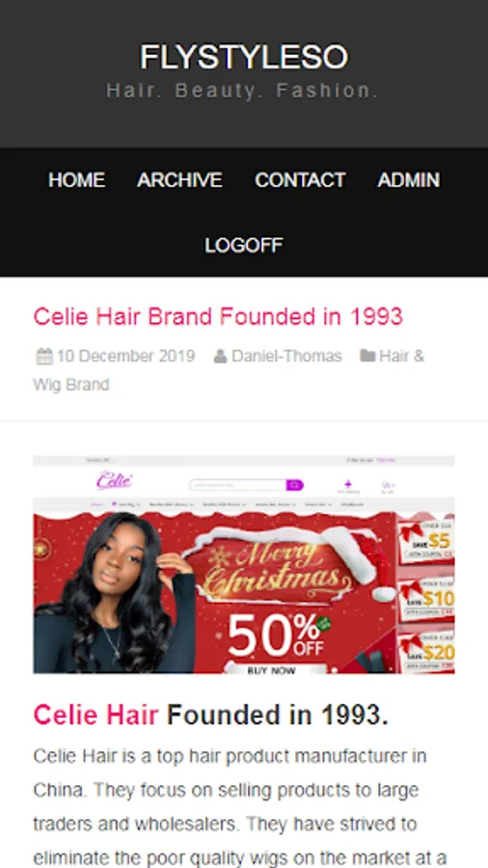Go to the HOME page
Viewport: 488px width, 868px height.
pos(77,180)
